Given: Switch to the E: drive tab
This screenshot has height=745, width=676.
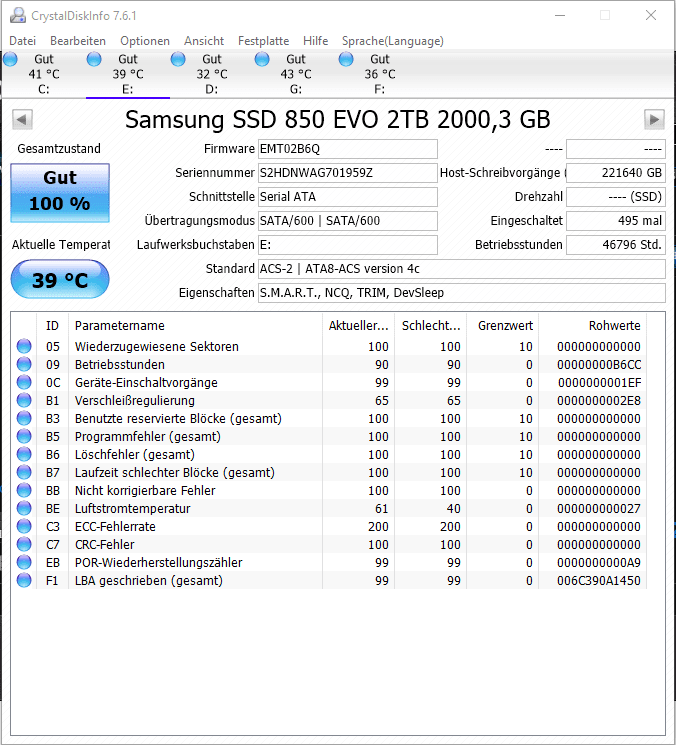Looking at the screenshot, I should pos(128,74).
